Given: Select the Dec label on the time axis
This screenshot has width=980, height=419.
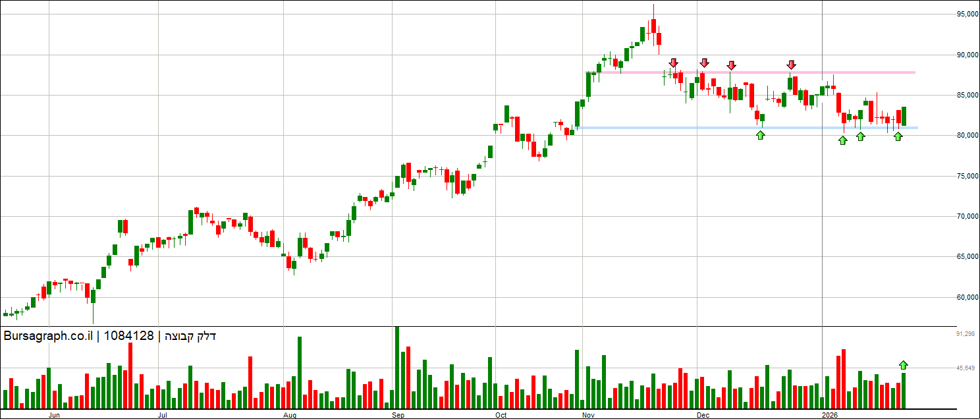Looking at the screenshot, I should [x=703, y=415].
